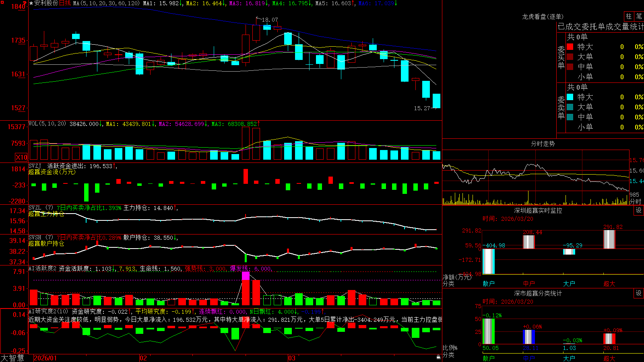Click the dark red 大单 buy-order swatch
644x362 pixels.
click(570, 57)
